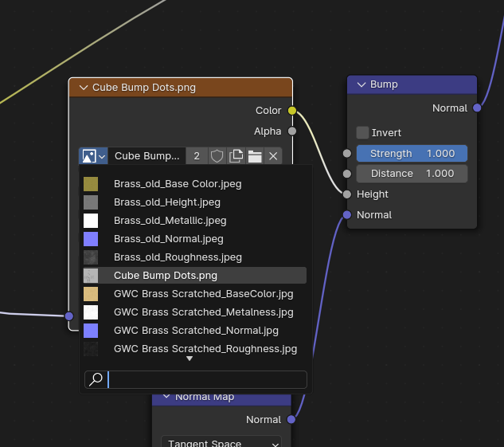Click the Height input socket
Screen dimensions: 504x447
point(347,194)
